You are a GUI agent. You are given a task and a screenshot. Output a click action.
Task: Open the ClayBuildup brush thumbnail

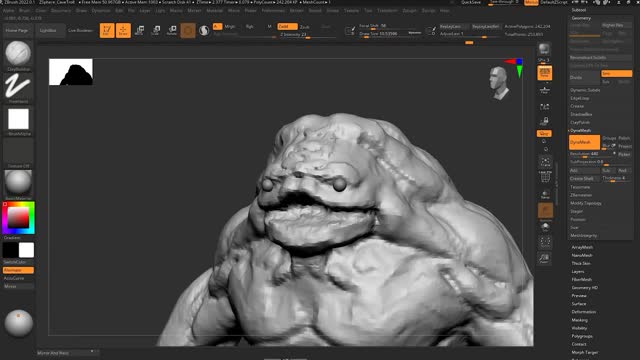pyautogui.click(x=18, y=53)
